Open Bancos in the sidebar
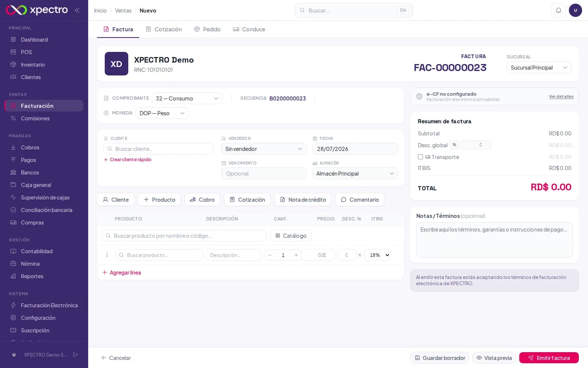Image resolution: width=588 pixels, height=368 pixels. 44,172
